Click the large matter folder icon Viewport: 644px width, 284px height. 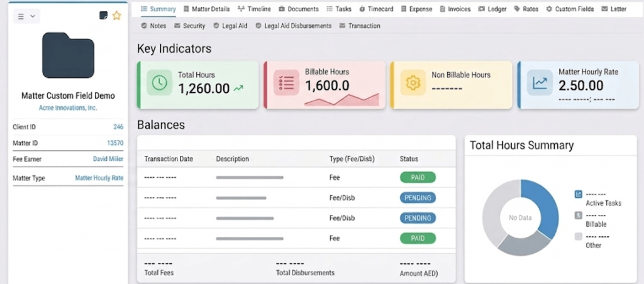click(x=68, y=56)
